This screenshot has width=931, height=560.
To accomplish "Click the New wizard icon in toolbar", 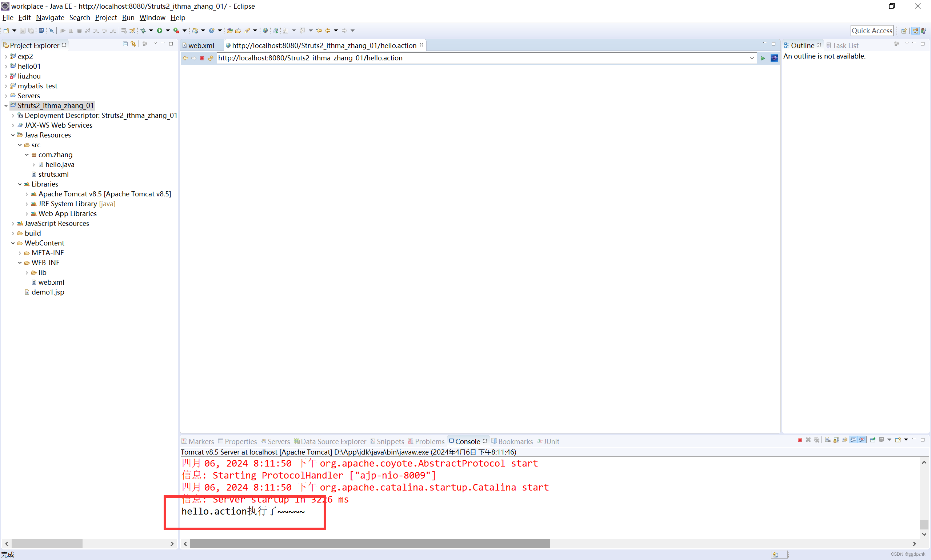I will 7,31.
